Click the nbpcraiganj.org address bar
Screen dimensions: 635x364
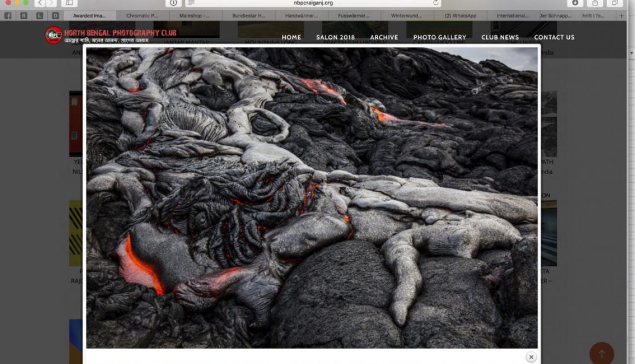click(x=313, y=3)
